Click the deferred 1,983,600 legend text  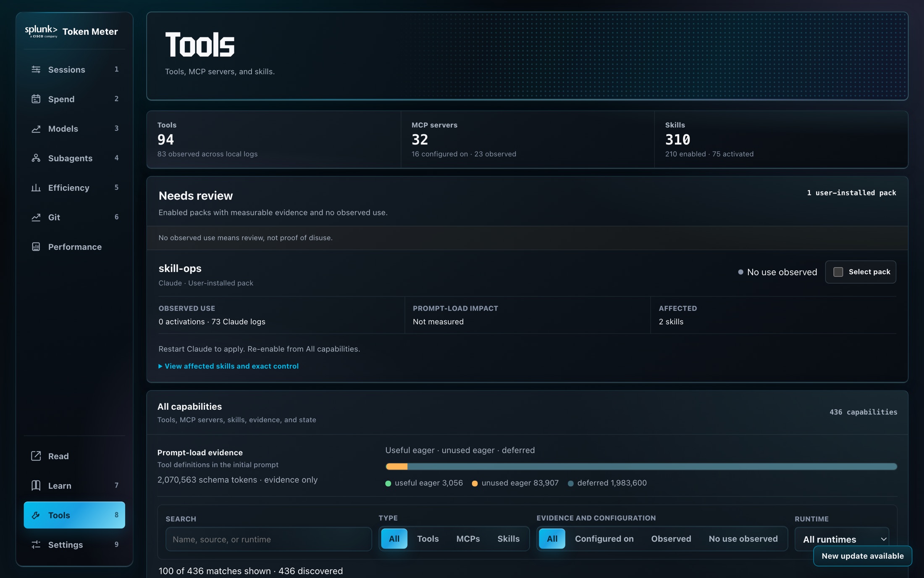click(x=612, y=483)
